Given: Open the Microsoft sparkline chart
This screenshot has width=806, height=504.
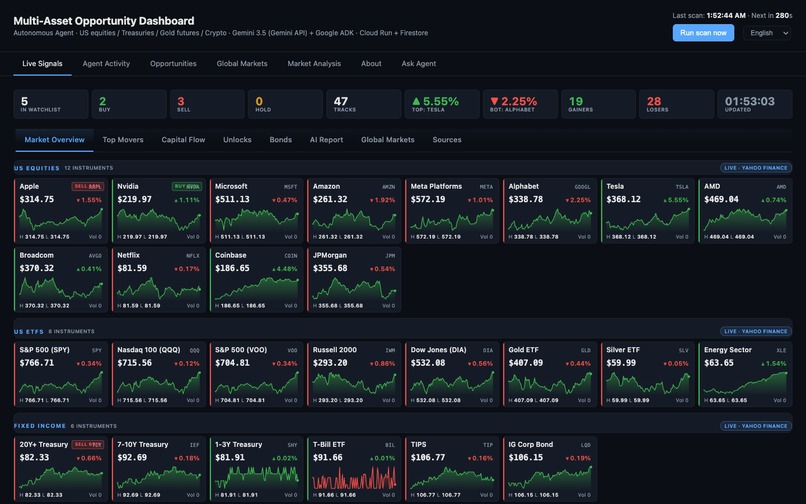Looking at the screenshot, I should point(257,220).
